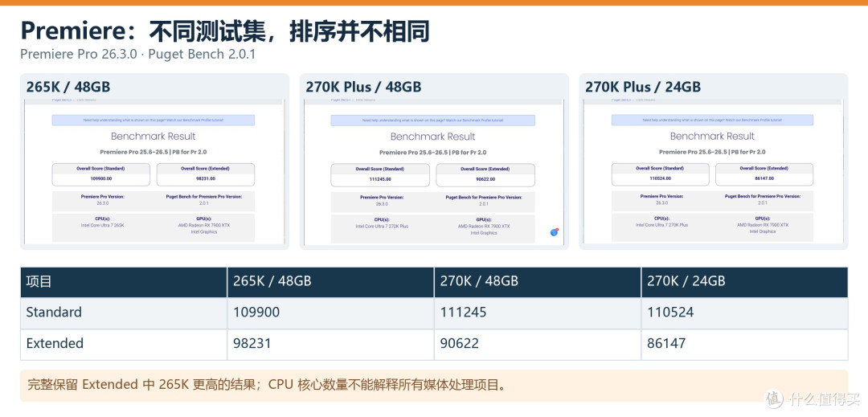Click the table cell with value 110524

point(744,313)
